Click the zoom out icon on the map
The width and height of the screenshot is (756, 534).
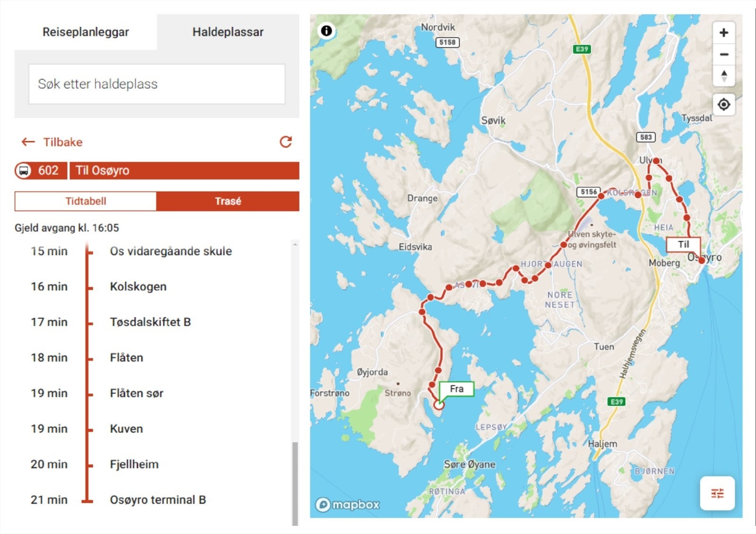click(723, 54)
